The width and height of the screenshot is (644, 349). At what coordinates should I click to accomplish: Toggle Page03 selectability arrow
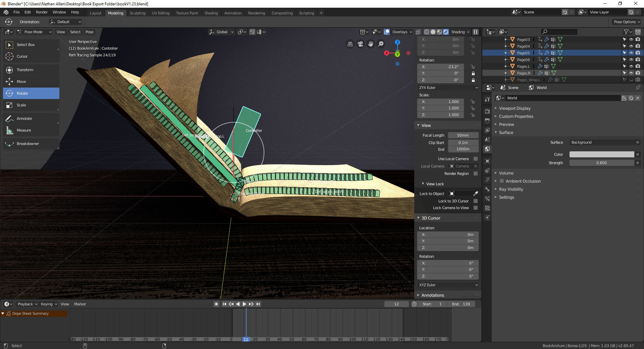point(624,39)
